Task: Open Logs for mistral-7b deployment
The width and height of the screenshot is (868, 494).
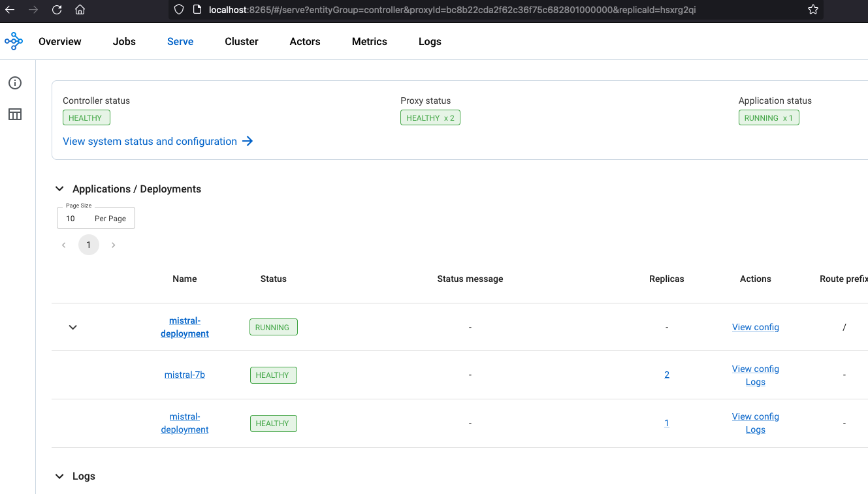Action: coord(755,382)
